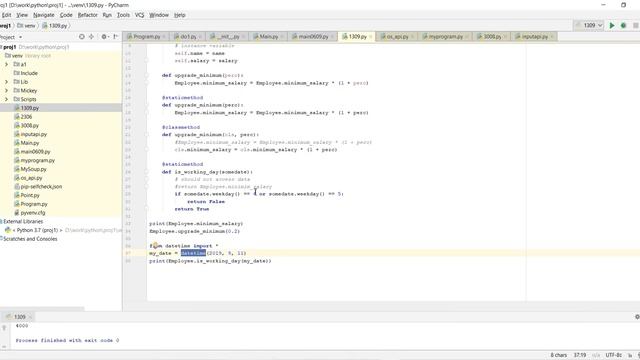Open the Code menu
Screen dimensions: 640x360
pyautogui.click(x=66, y=15)
